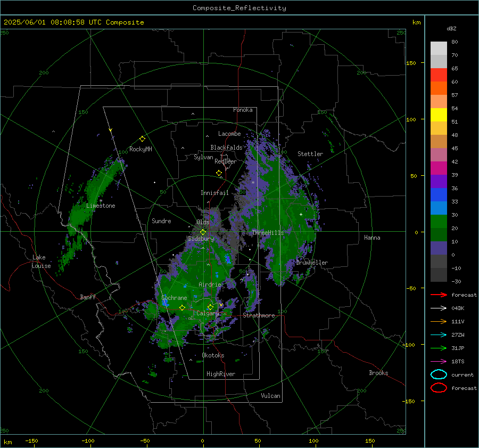
Task: Click the Airdrie city label
Action: point(210,284)
